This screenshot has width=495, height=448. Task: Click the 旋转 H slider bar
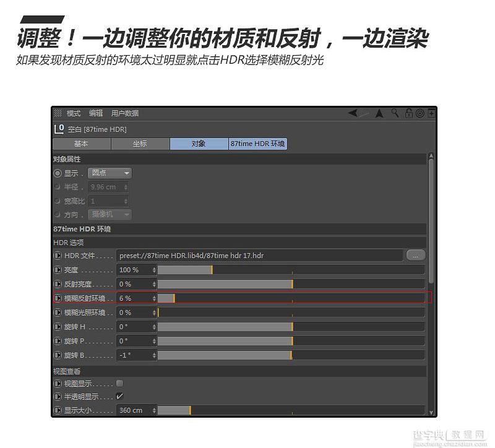click(x=291, y=327)
